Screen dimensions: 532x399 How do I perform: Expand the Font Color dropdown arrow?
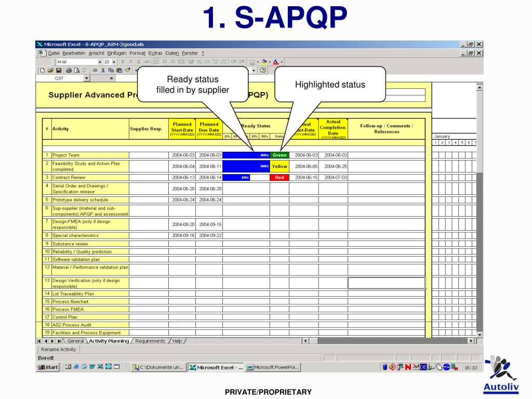[x=282, y=62]
